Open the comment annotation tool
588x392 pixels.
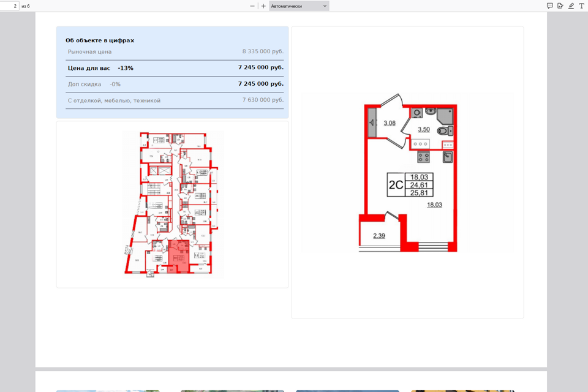click(x=549, y=6)
